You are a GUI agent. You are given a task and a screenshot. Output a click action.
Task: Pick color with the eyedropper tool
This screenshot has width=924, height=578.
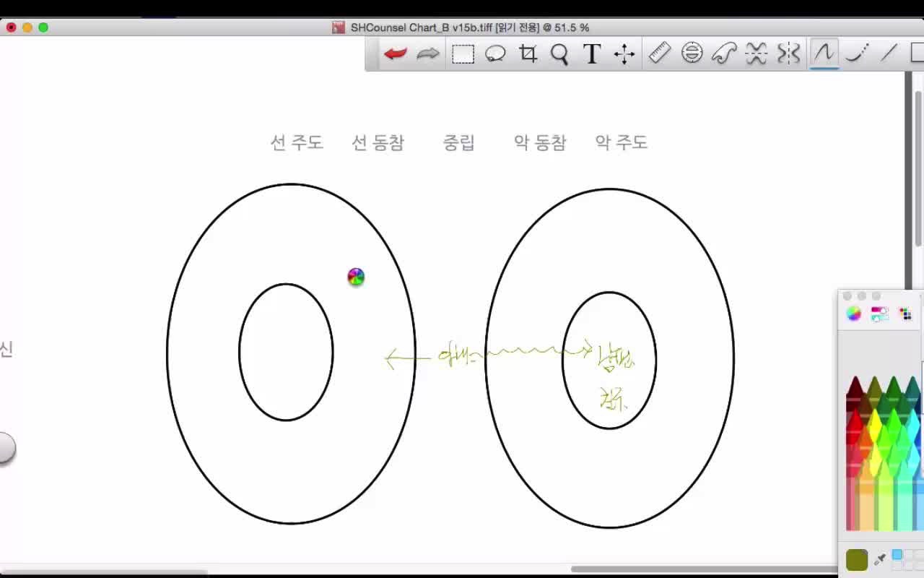pos(880,559)
